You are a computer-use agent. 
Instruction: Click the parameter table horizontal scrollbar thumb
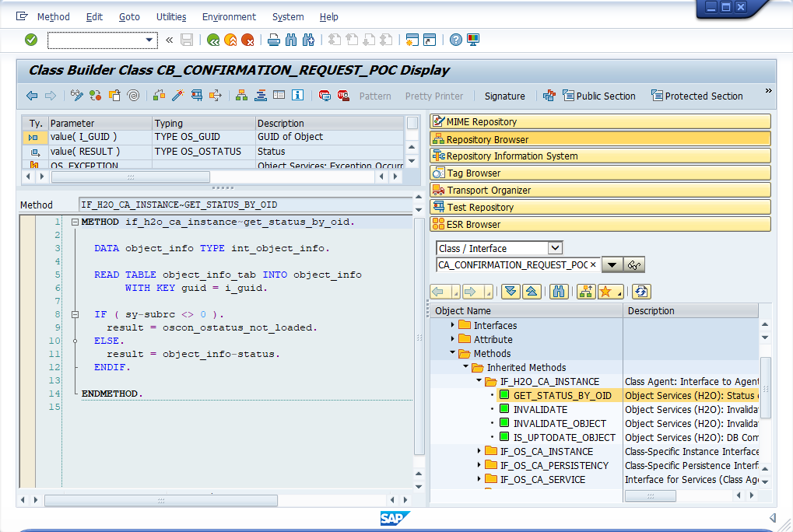pyautogui.click(x=131, y=177)
